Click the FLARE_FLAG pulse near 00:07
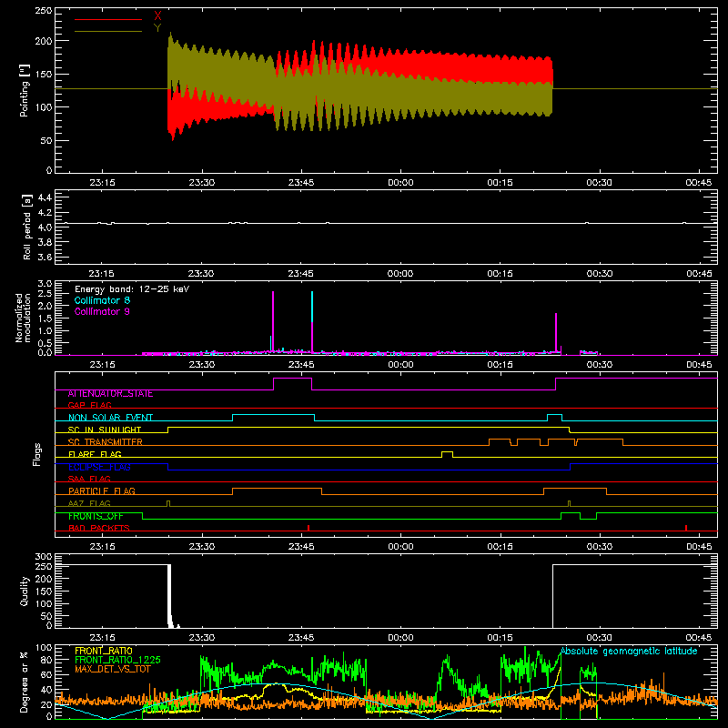The height and width of the screenshot is (728, 728). coord(447,454)
